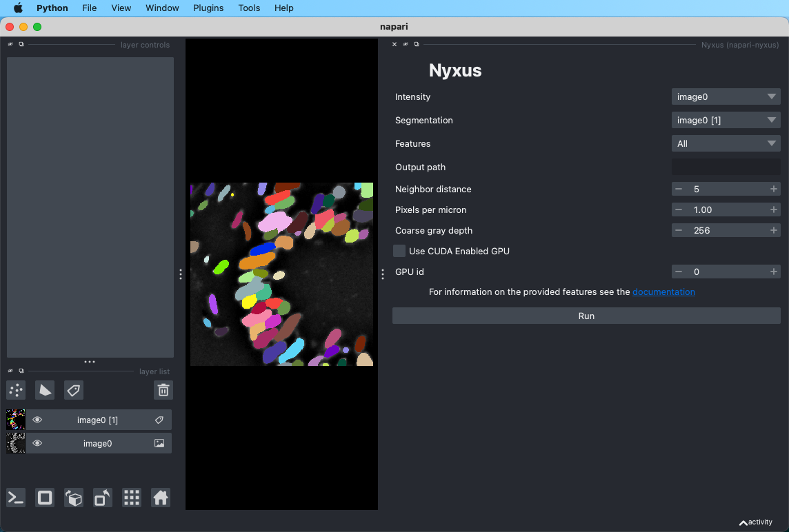Delete selected layers with trash icon

(163, 390)
